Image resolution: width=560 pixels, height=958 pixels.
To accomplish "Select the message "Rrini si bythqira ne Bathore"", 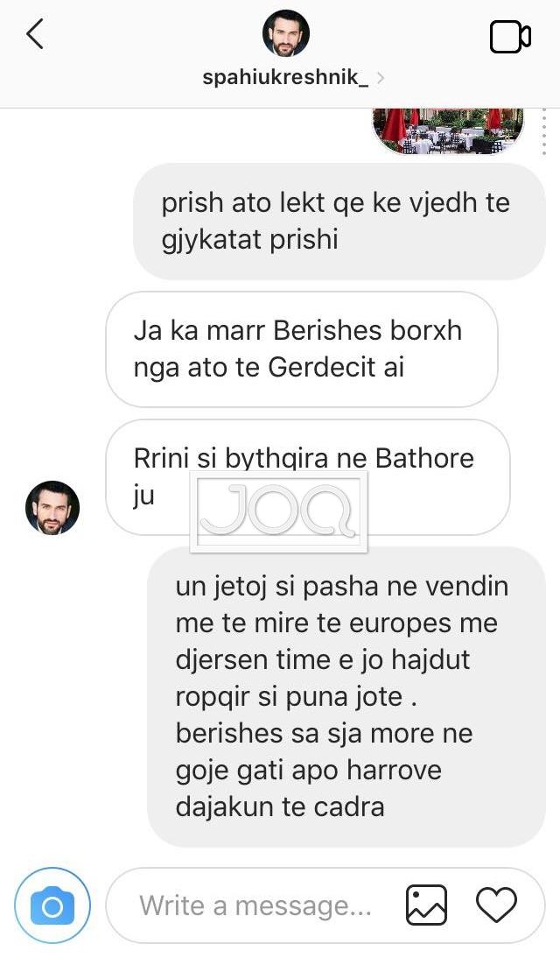I will tap(308, 477).
